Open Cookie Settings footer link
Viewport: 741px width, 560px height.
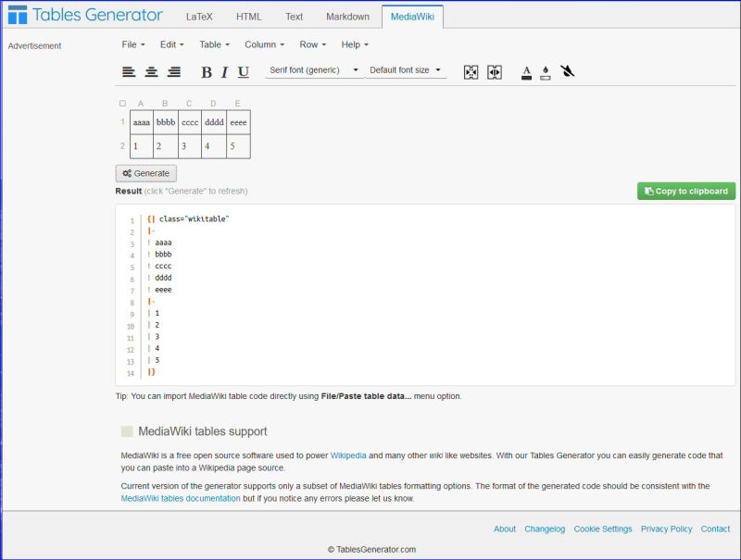click(x=603, y=529)
